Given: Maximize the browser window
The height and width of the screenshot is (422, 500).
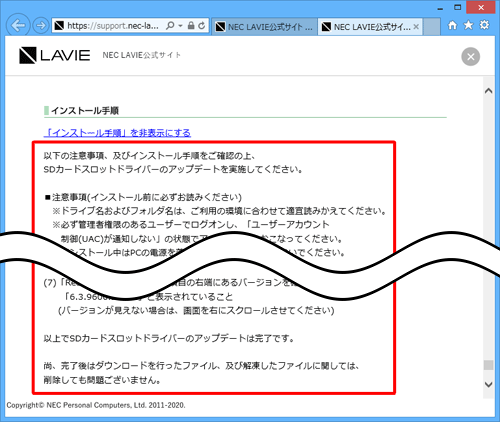Looking at the screenshot, I should [458, 7].
